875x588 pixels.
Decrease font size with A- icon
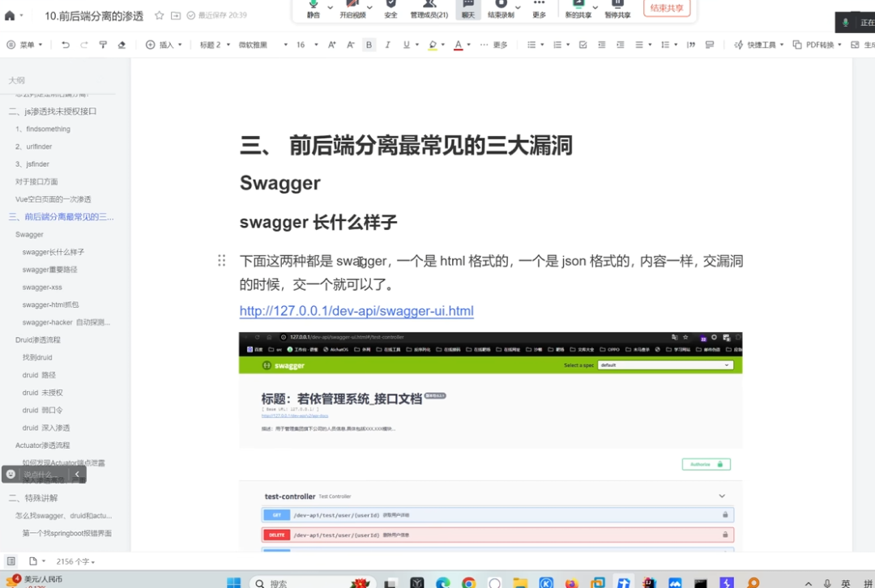point(351,45)
